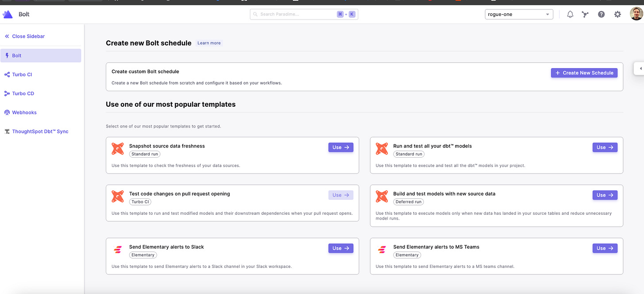
Task: Click the git branch icon in header
Action: (x=586, y=14)
